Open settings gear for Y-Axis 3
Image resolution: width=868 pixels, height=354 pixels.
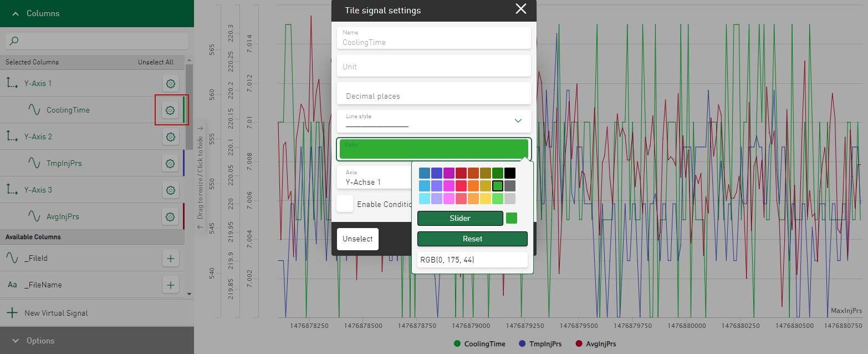(x=171, y=190)
